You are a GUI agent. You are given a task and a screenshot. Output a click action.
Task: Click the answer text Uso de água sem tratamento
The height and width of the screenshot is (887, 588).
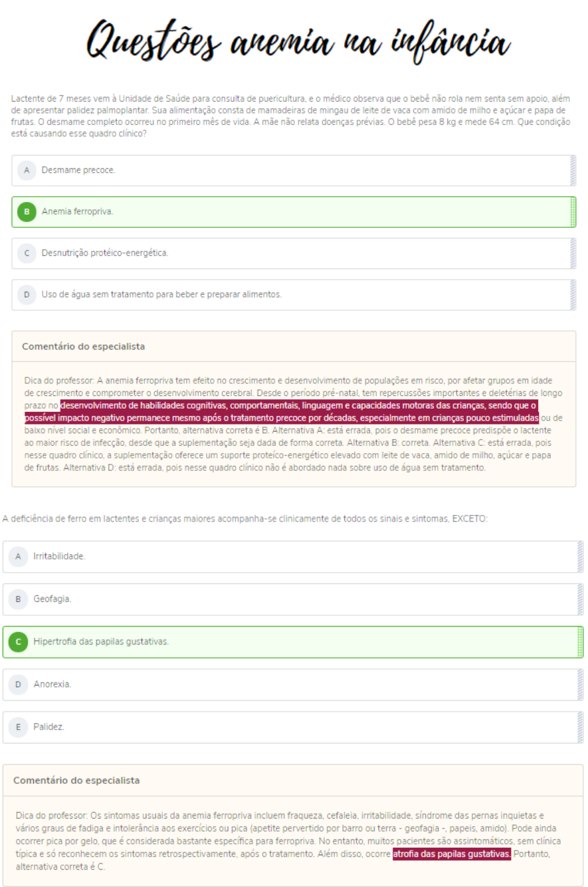click(x=161, y=294)
